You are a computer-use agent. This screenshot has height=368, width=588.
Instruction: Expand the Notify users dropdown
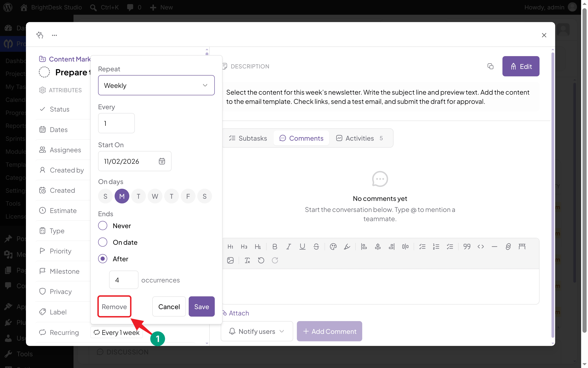tap(257, 331)
